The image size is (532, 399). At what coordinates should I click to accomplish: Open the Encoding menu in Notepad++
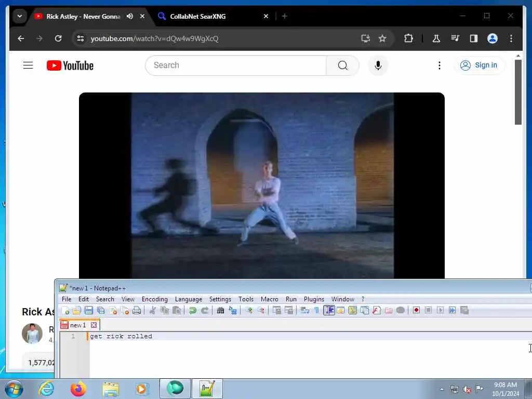155,299
